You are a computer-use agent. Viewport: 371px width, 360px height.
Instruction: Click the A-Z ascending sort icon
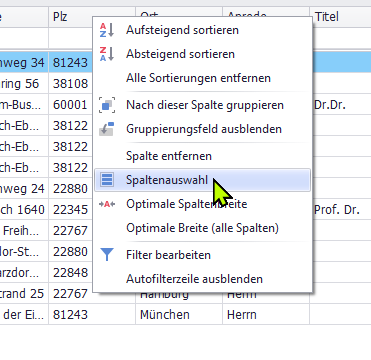(x=107, y=30)
